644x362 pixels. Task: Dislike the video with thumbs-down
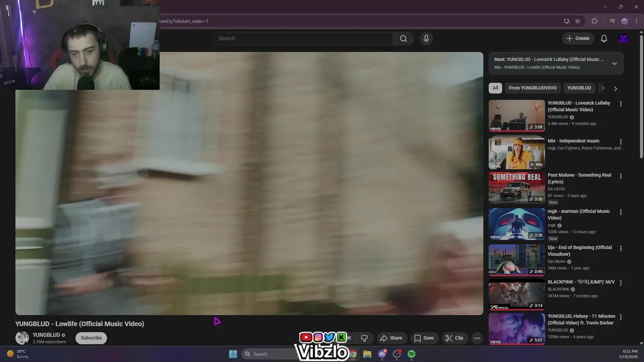(x=364, y=338)
